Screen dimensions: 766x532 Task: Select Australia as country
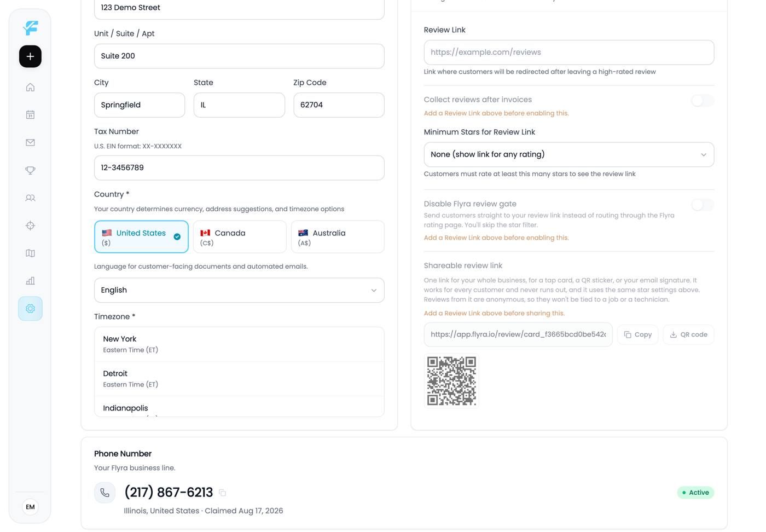[x=338, y=237]
